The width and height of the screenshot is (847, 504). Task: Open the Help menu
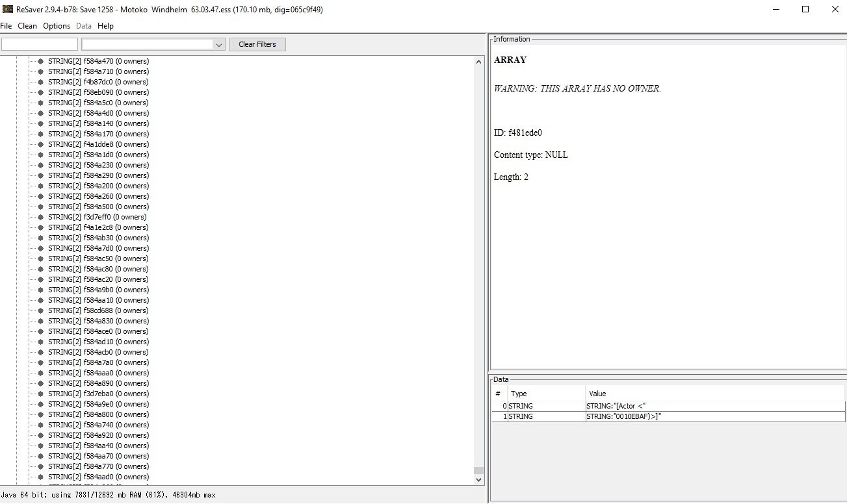pos(105,26)
